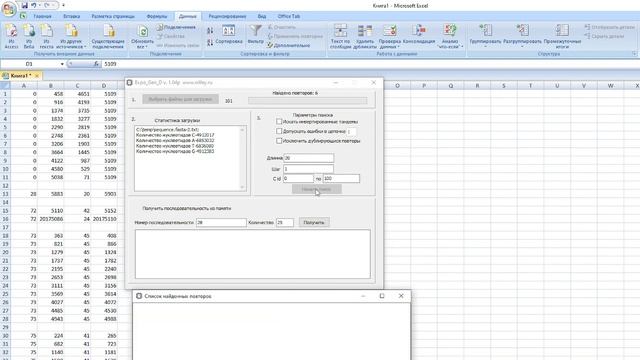Click 'Текст по столбцам' icon
Viewport: 640px width, 360px height.
(x=340, y=36)
